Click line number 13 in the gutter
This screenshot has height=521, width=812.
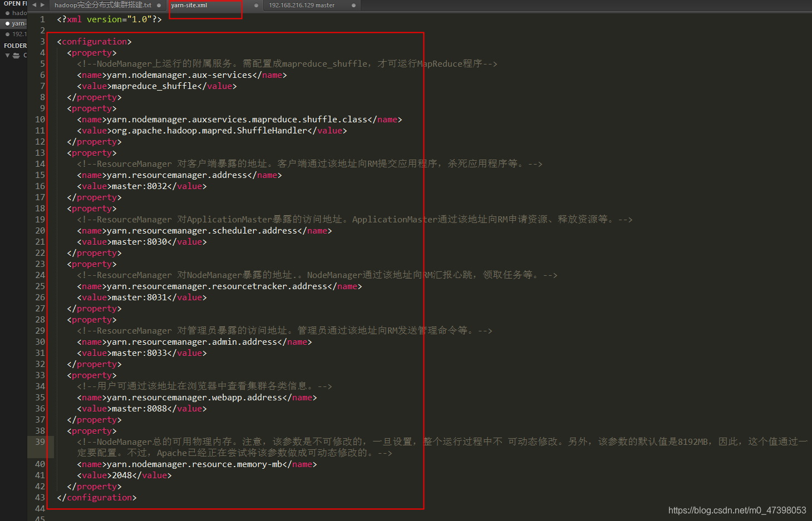tap(40, 153)
